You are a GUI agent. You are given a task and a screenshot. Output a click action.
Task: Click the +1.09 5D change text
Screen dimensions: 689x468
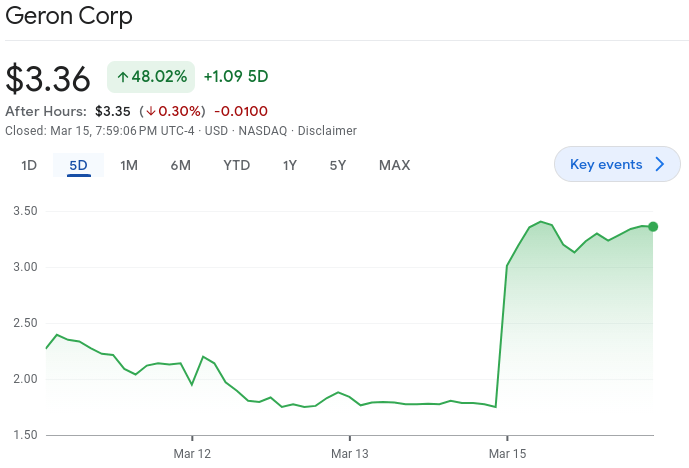click(x=236, y=76)
